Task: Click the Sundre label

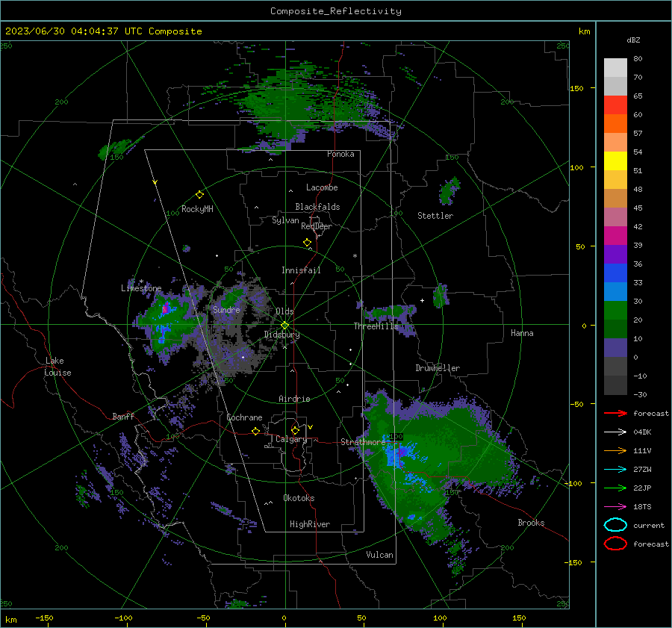Action: [226, 309]
